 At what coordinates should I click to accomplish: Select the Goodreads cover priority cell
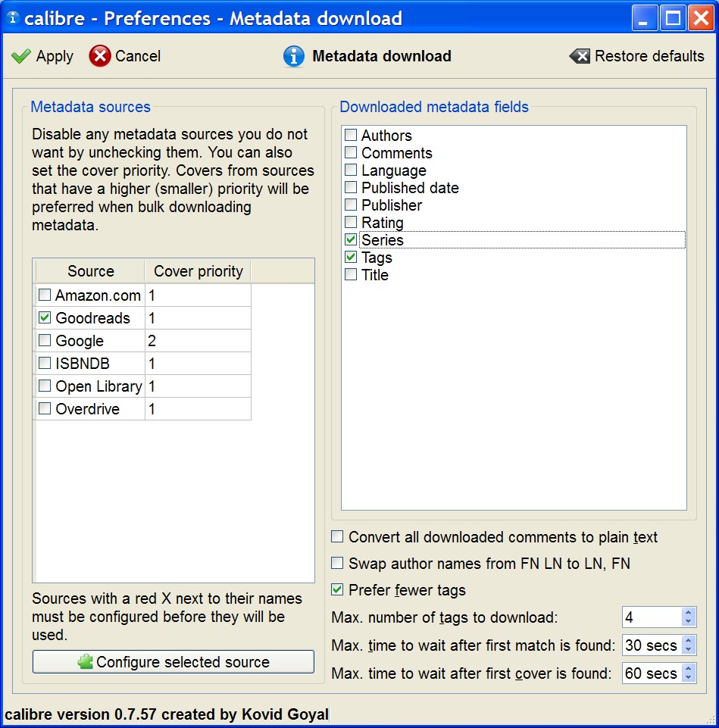tap(198, 317)
